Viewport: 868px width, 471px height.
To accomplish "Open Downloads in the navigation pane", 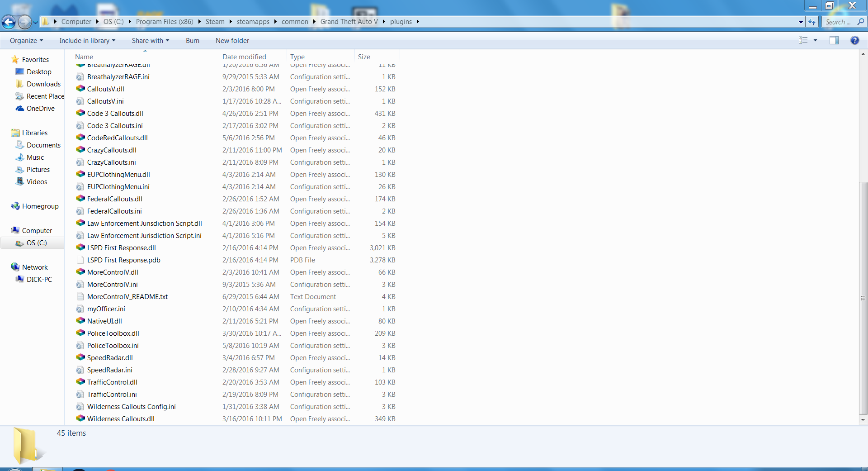I will coord(43,84).
